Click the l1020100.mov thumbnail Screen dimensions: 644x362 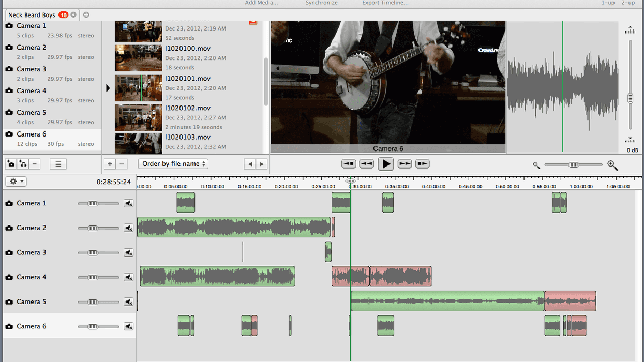click(138, 58)
